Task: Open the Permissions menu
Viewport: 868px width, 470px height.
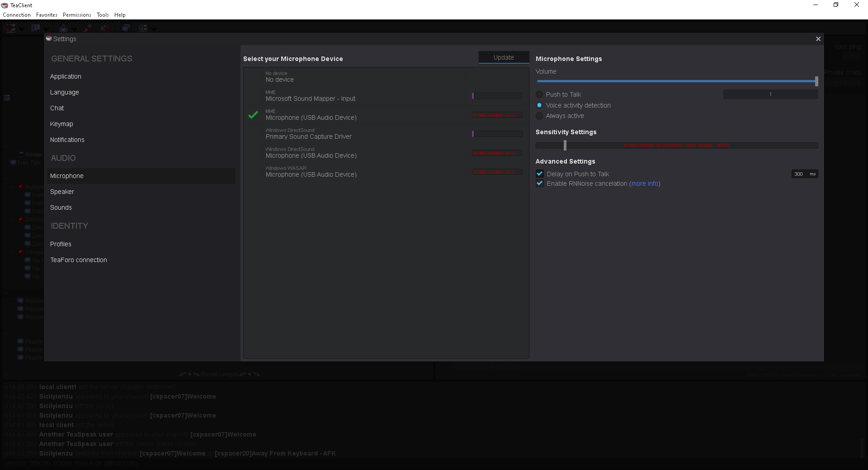Action: (x=76, y=14)
